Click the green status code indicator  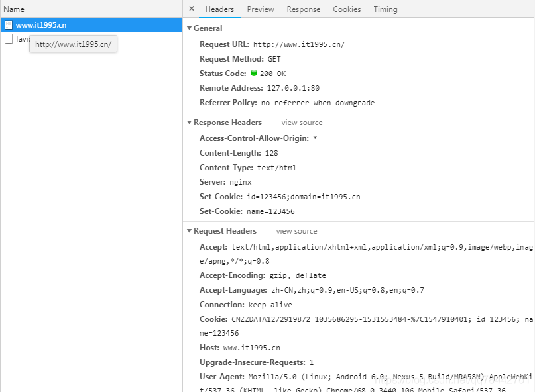tap(253, 73)
